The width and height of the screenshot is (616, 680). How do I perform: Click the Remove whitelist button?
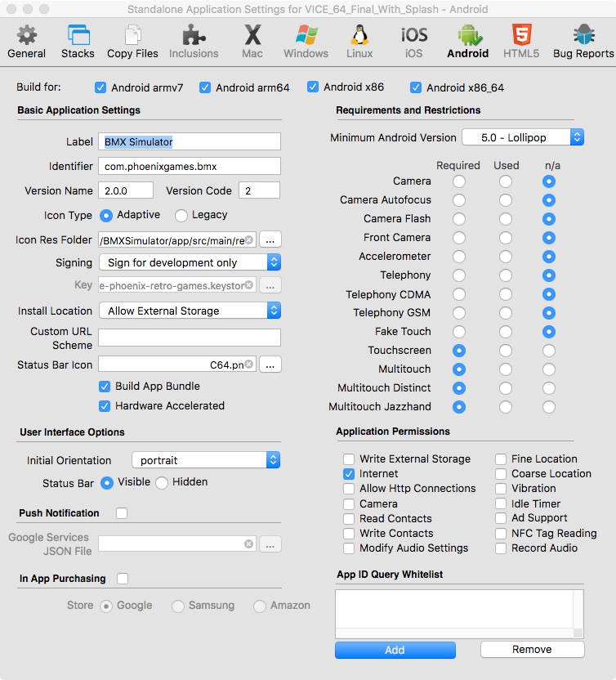[x=532, y=650]
